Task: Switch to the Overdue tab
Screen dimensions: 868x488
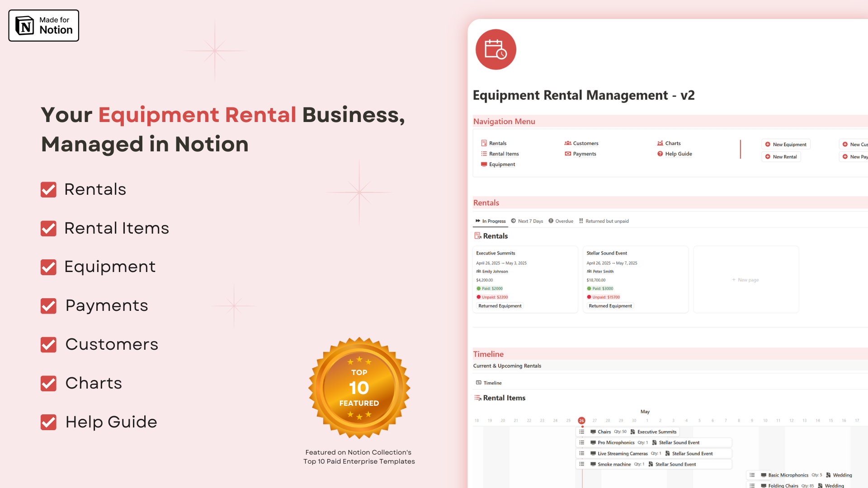Action: (561, 221)
